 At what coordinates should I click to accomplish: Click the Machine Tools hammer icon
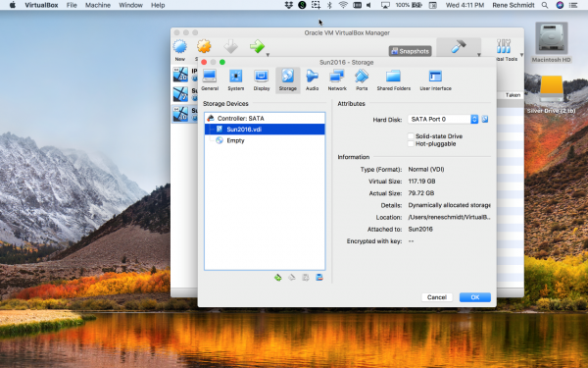click(459, 46)
